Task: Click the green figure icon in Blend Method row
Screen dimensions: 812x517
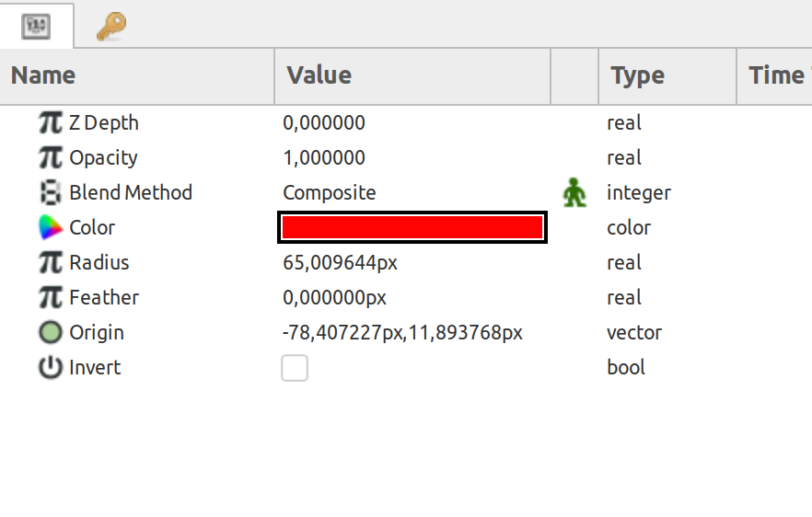Action: click(574, 192)
